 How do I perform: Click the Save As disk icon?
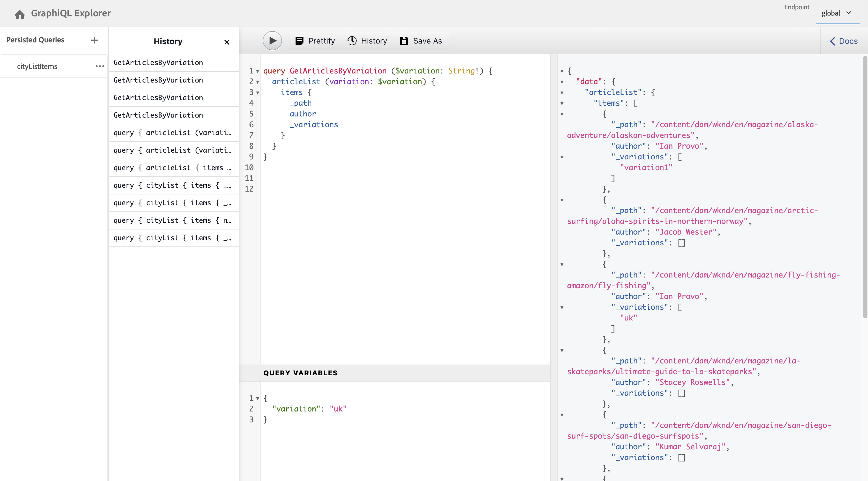404,41
